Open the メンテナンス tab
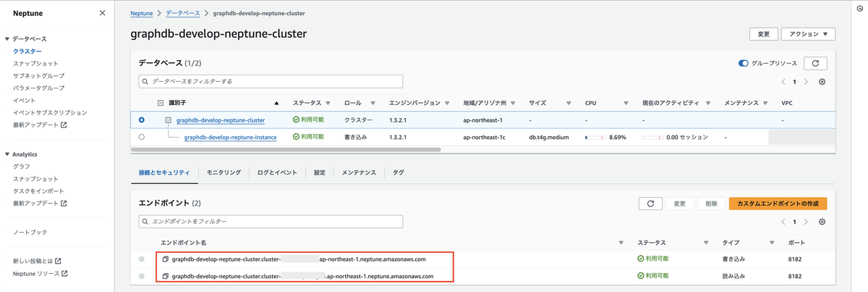This screenshot has width=868, height=292. (359, 173)
